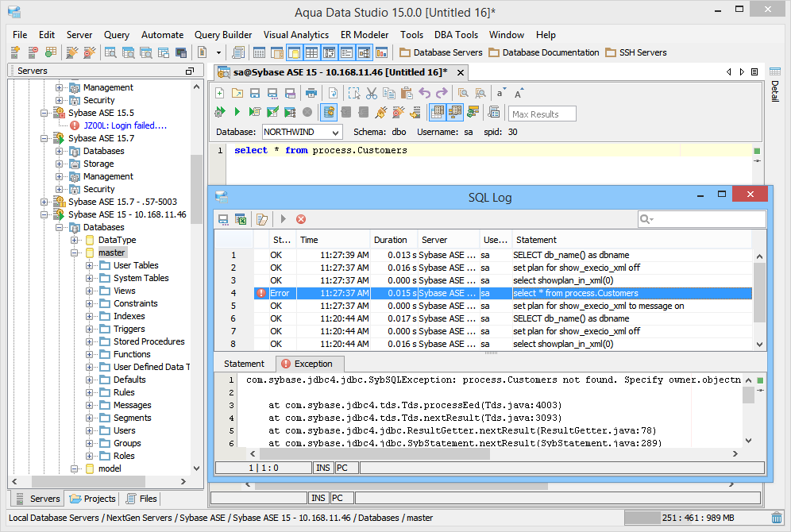791x532 pixels.
Task: Click the trash icon in status bar
Action: [776, 518]
